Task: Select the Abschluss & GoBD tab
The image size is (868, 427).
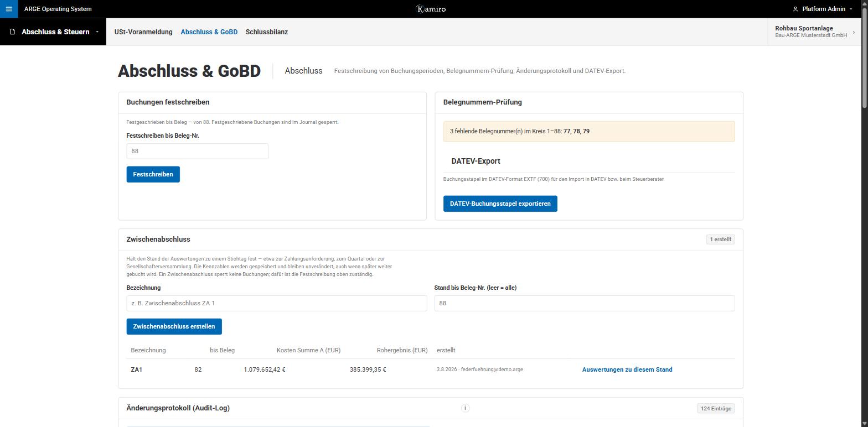Action: (x=209, y=32)
